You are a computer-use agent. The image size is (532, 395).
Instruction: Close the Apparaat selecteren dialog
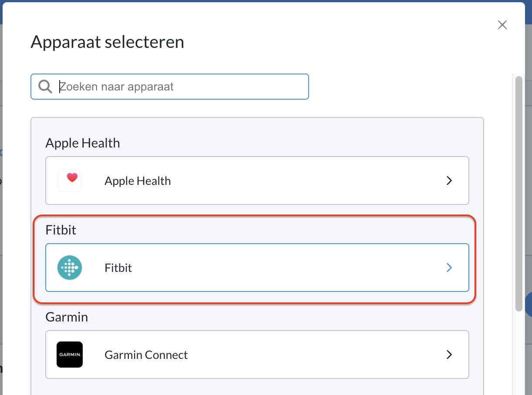[502, 25]
